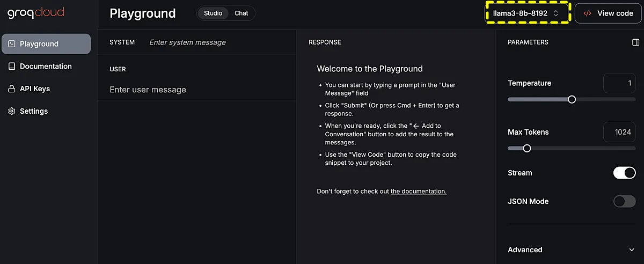Open the llama3-8b-8192 model selector
This screenshot has width=644, height=264.
(x=527, y=13)
